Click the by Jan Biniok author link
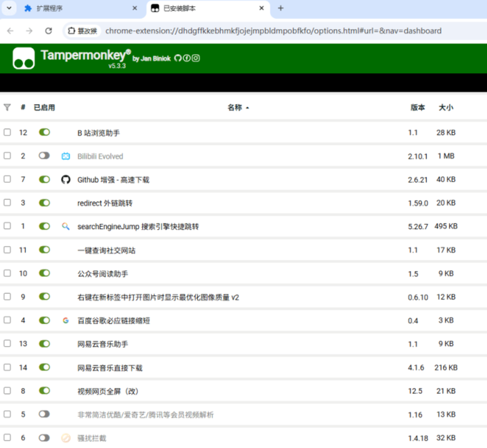The height and width of the screenshot is (448, 487). click(x=152, y=58)
